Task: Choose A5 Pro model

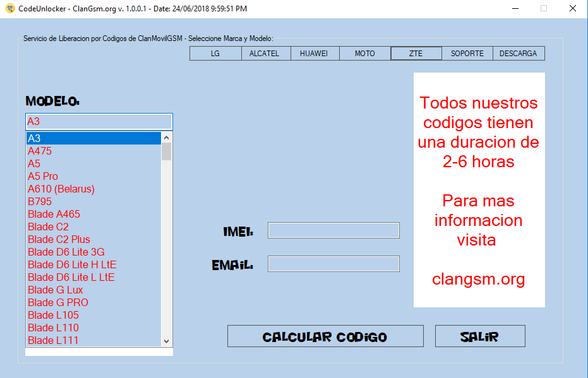Action: tap(93, 176)
